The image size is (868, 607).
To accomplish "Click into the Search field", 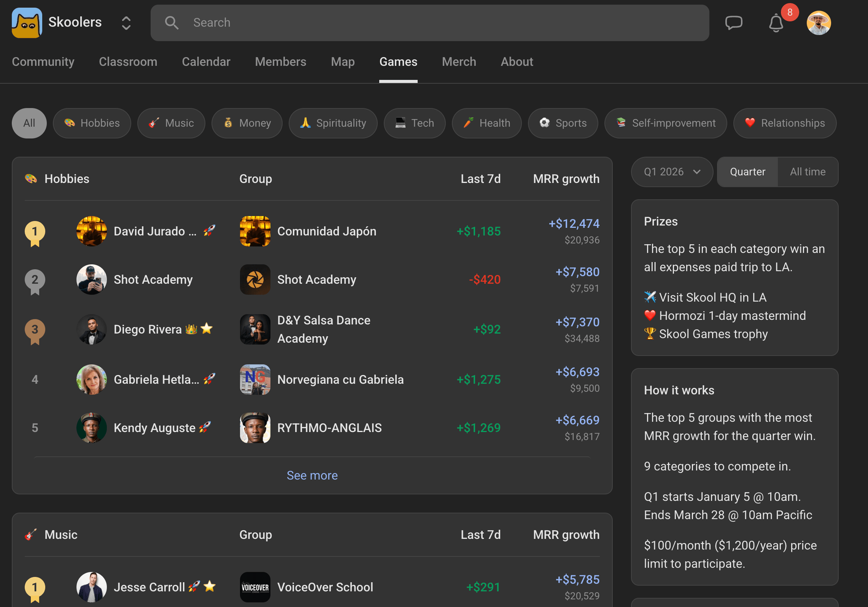I will (x=430, y=23).
